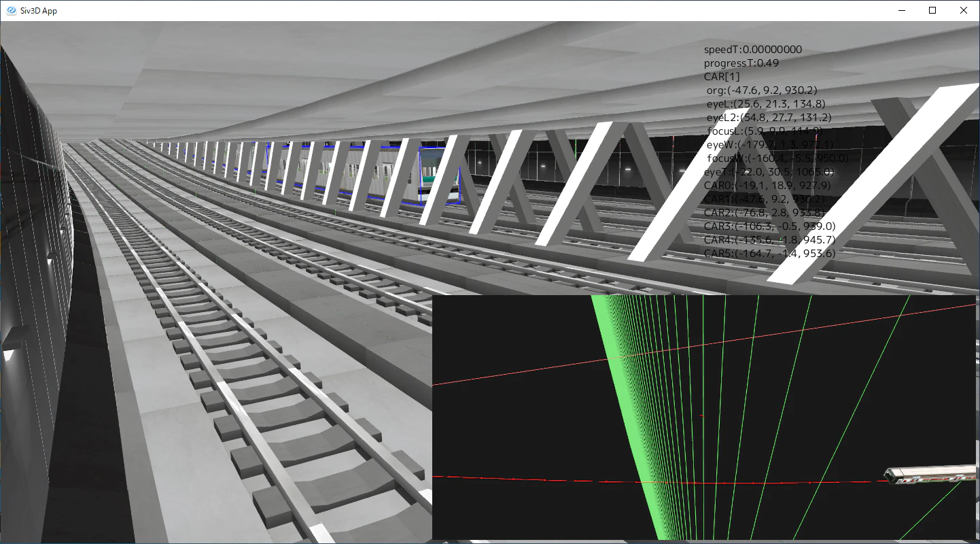Viewport: 980px width, 544px height.
Task: Click the 'CAR3:(-106.3, -0.5, 939.0)' line
Action: tap(770, 226)
